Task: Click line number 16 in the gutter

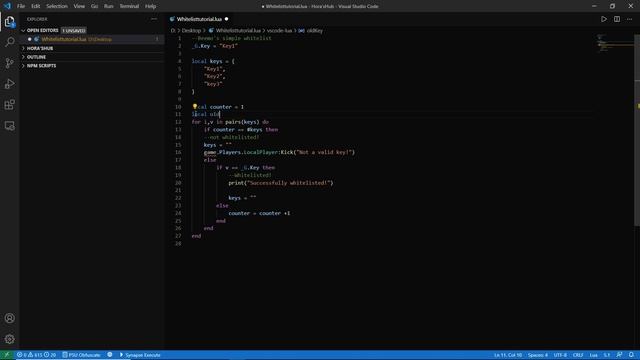Action: (178, 152)
